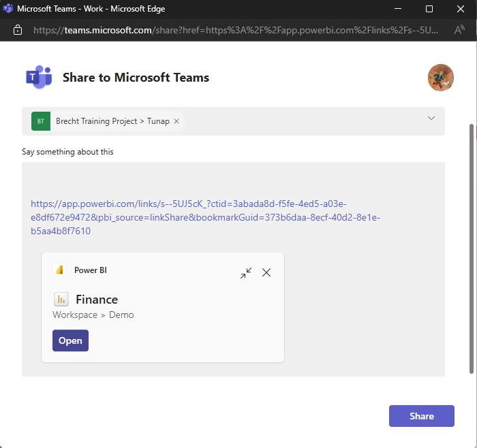
Task: Click the Workspace > Demo breadcrumb text
Action: pyautogui.click(x=93, y=315)
